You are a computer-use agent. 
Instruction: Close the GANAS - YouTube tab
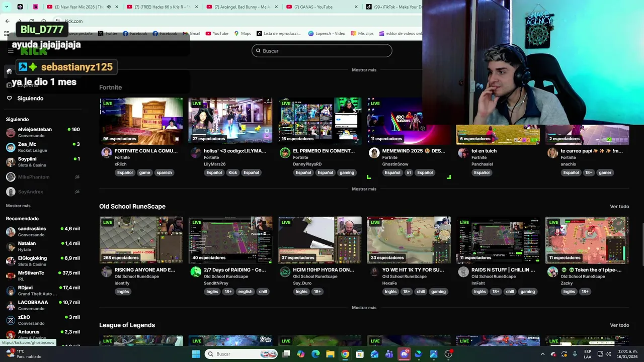(356, 7)
